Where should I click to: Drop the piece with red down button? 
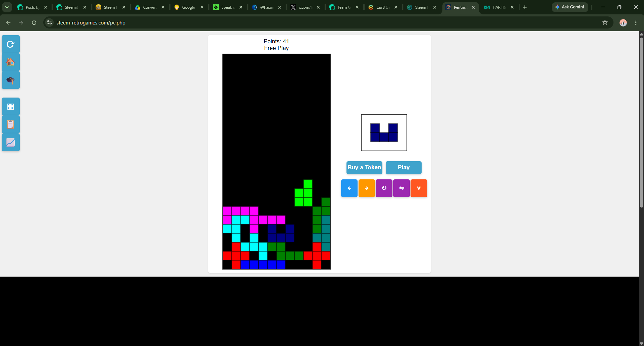[419, 188]
